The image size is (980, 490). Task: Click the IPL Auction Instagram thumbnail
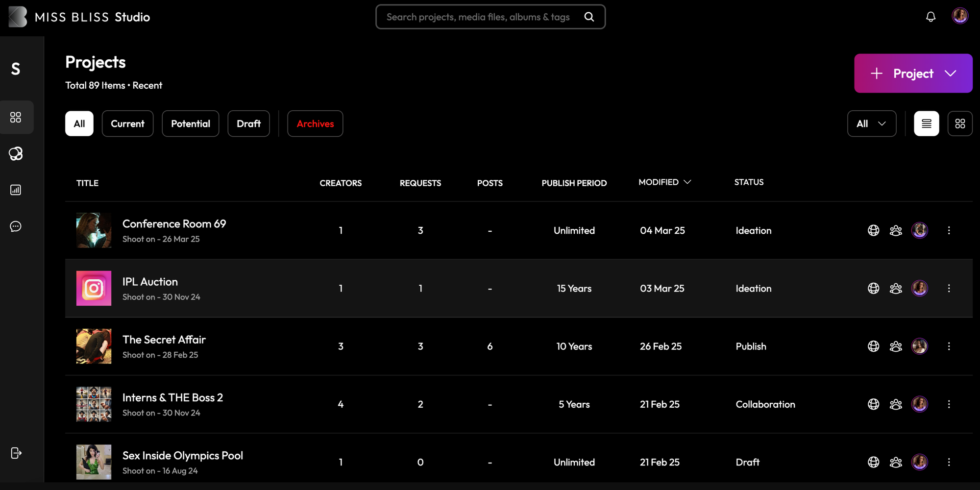[94, 288]
